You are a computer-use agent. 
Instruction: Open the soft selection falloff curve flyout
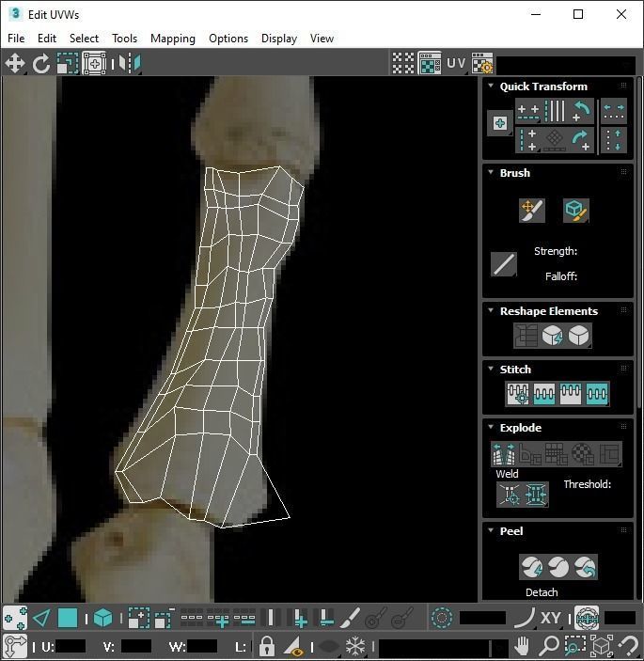click(x=525, y=619)
